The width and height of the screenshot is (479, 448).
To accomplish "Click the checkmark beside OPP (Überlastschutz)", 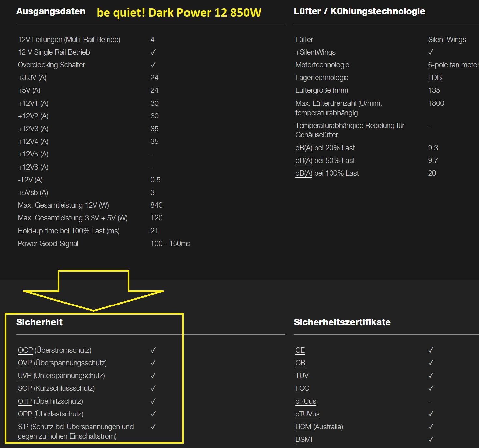I will (x=153, y=414).
